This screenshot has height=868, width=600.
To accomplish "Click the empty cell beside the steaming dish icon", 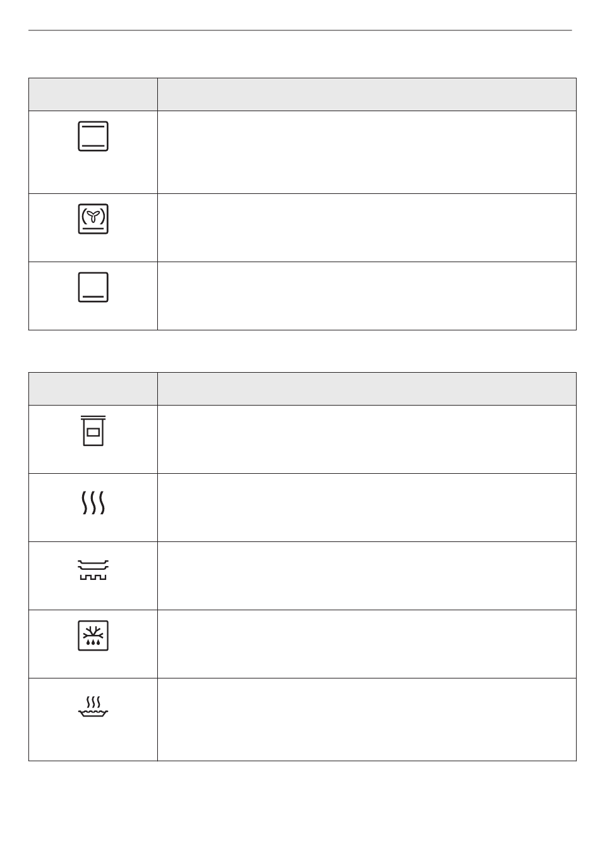I will 366,720.
